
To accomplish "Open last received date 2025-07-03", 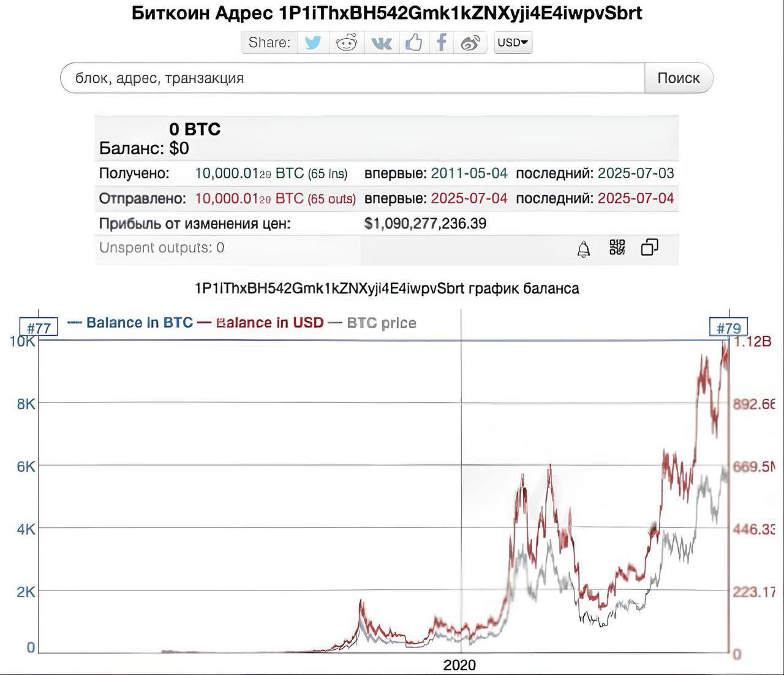I will tap(636, 173).
